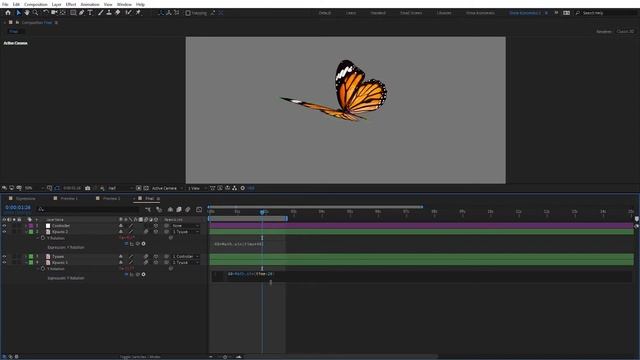Select the Pan Behind anchor point tool
This screenshot has height=360, width=640.
62,13
